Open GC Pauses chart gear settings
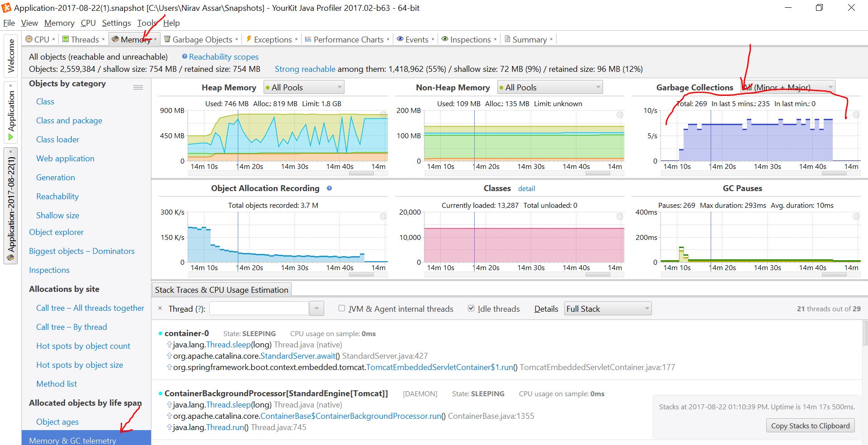Image resolution: width=868 pixels, height=445 pixels. tap(856, 216)
